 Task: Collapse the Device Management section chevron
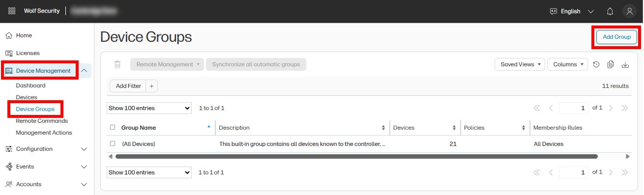(x=84, y=71)
